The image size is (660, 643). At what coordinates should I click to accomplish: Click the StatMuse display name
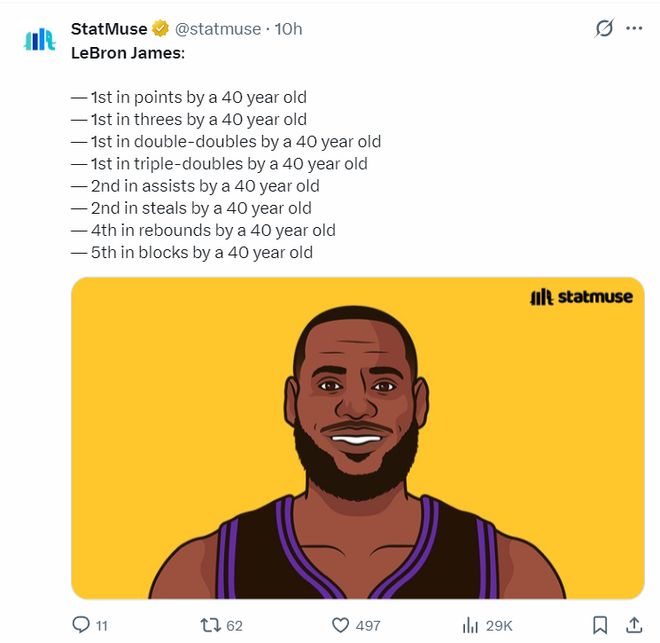tap(109, 29)
